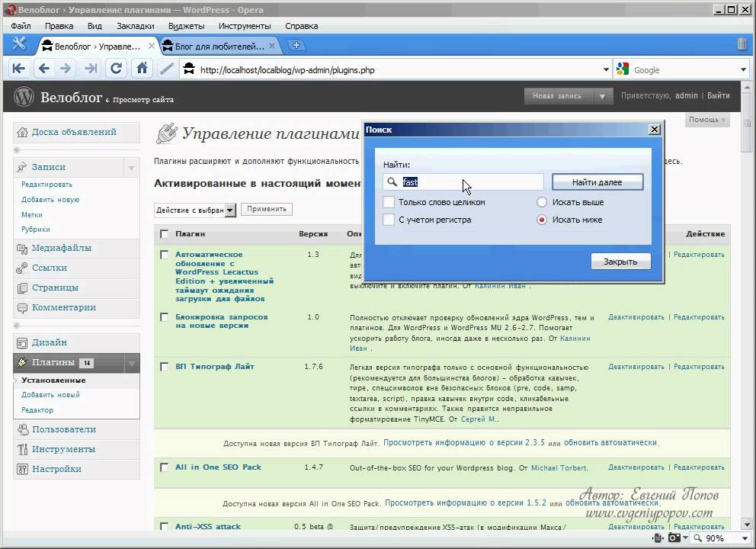The image size is (756, 549).
Task: Click the Rewind navigation button
Action: coord(19,69)
